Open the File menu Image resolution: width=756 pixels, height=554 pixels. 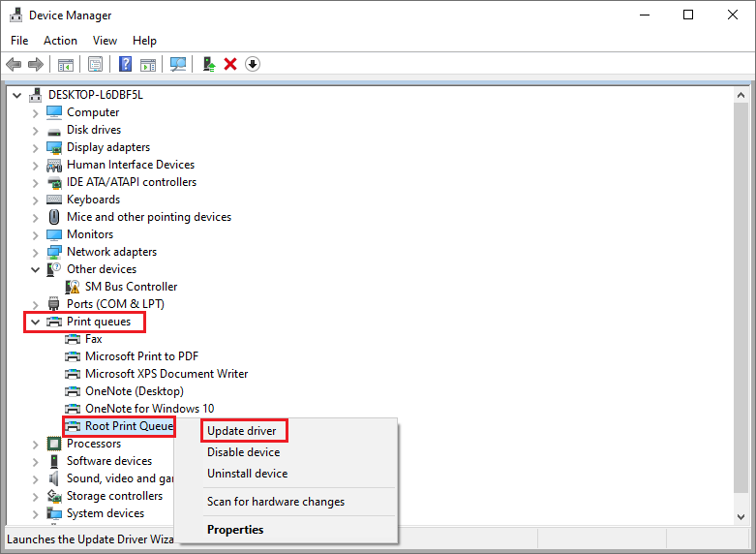19,41
